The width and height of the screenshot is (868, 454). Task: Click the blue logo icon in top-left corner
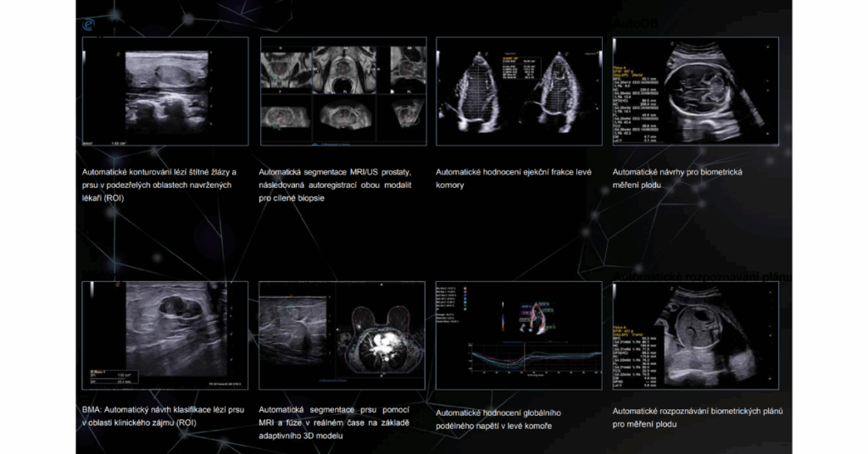[x=87, y=25]
